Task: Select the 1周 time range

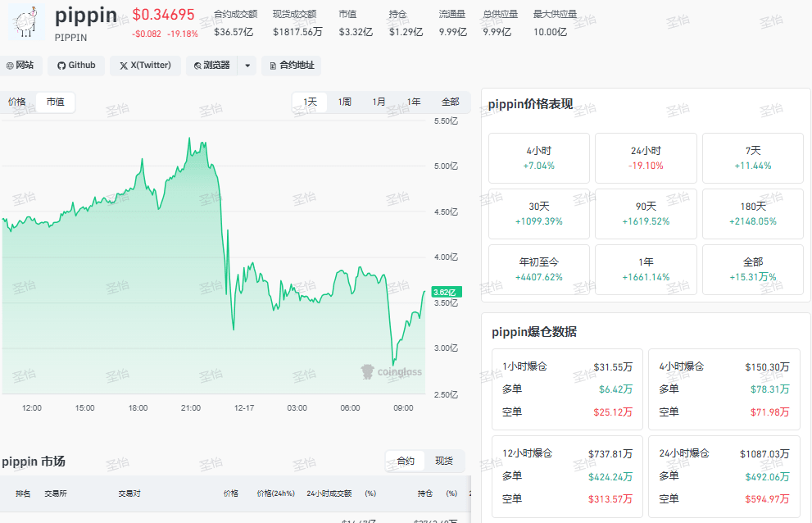Action: 345,102
